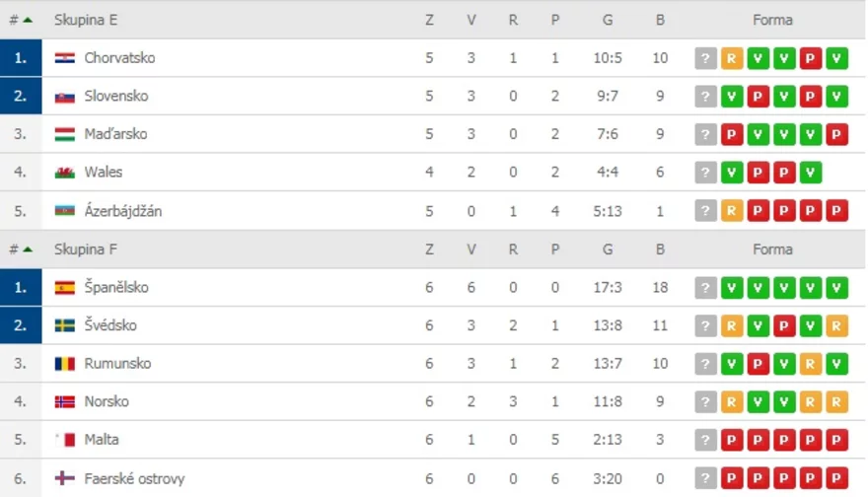Click Chorvatsko's gray question mark form icon

tap(705, 58)
